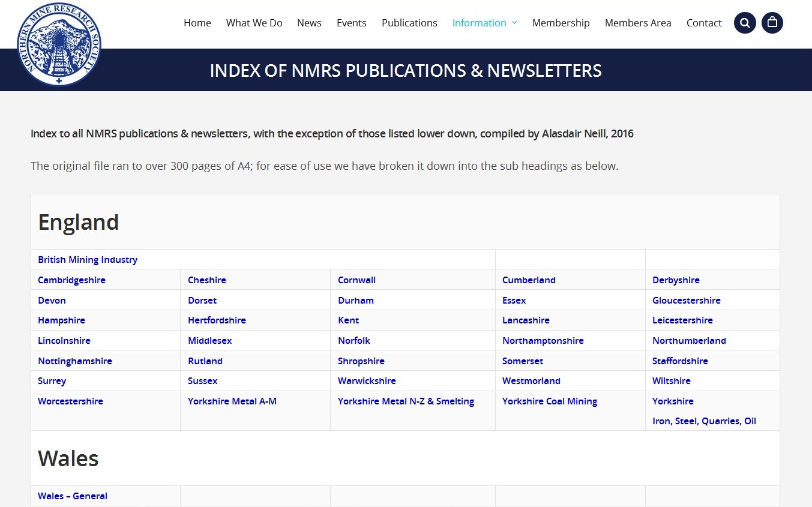This screenshot has width=812, height=507.
Task: Click the Northern Mine Research Society logo
Action: pos(59,45)
